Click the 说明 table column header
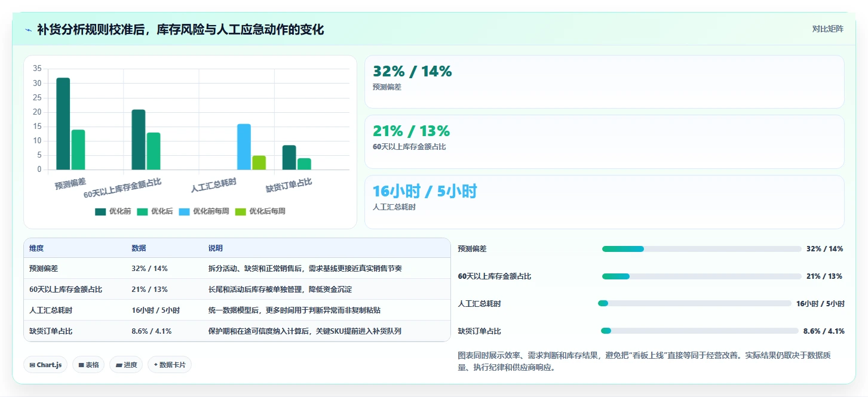The width and height of the screenshot is (868, 397). pos(216,248)
